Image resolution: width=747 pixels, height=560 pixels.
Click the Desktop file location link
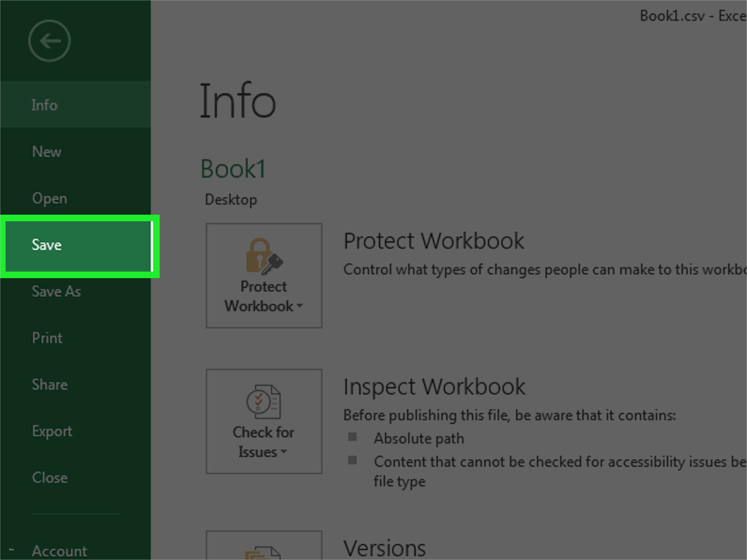[x=231, y=199]
